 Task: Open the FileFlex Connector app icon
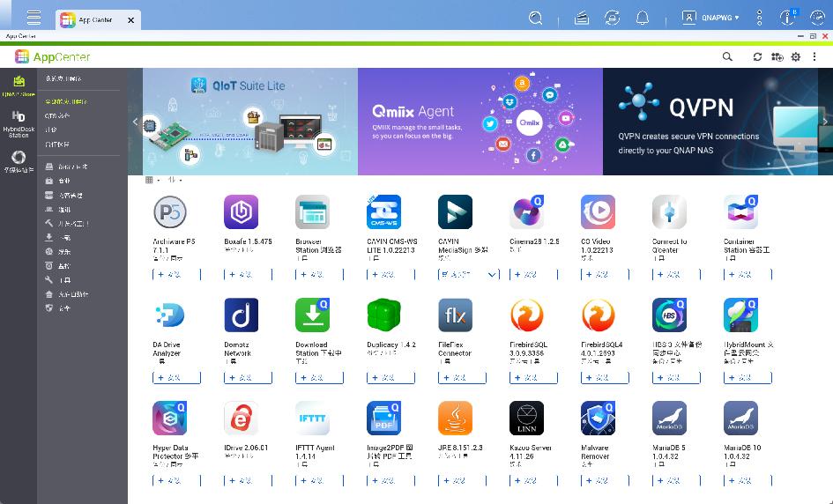click(x=455, y=315)
